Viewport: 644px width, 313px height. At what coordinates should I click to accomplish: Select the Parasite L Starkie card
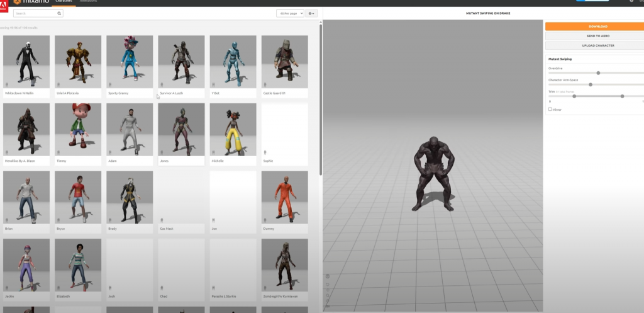coord(233,270)
